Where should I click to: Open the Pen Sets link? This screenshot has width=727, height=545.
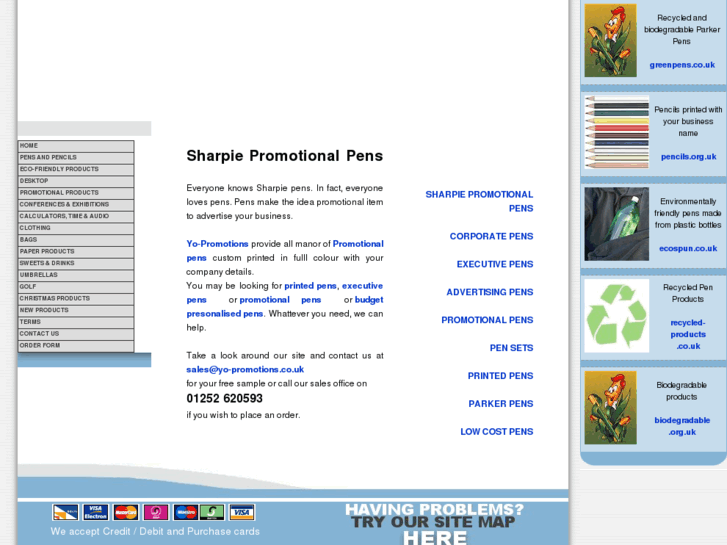tap(511, 348)
